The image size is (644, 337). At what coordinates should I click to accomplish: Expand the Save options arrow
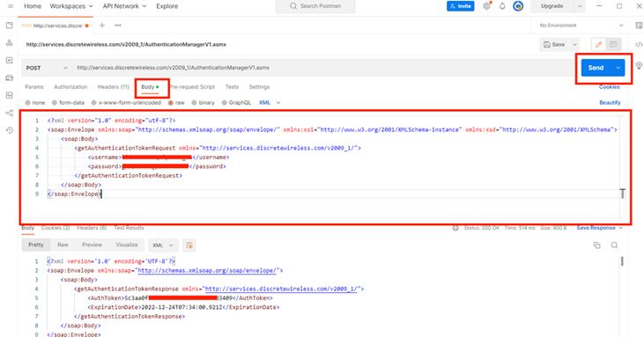tap(574, 44)
